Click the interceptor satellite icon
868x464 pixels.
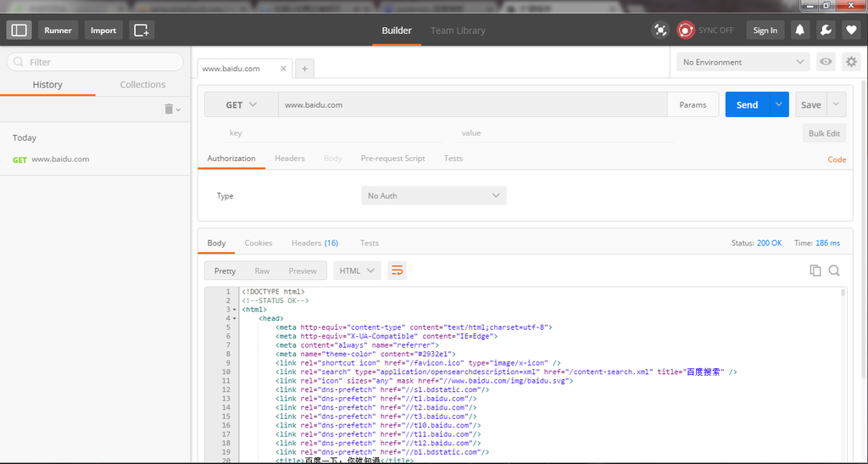click(x=660, y=30)
